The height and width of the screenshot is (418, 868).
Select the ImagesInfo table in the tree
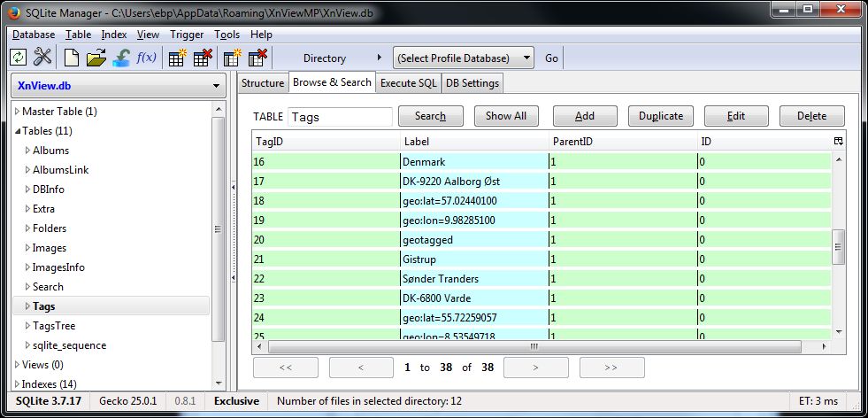[x=58, y=267]
